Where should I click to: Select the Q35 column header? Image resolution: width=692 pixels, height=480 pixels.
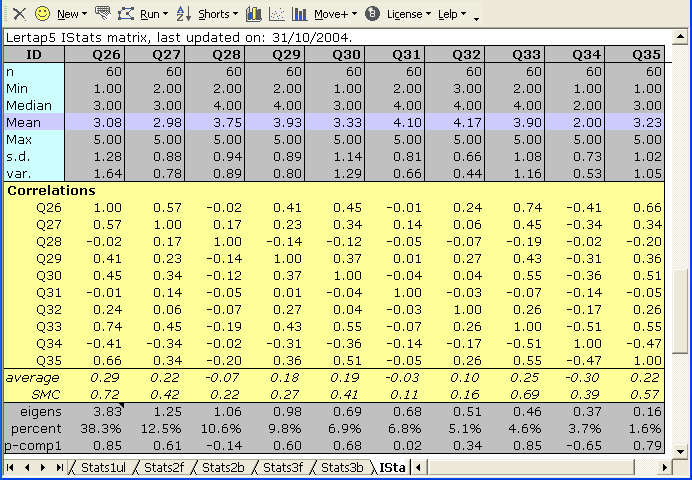(635, 54)
